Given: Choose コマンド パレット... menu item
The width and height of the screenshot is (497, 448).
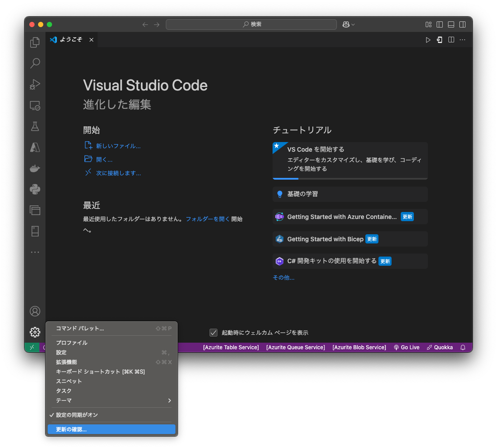Looking at the screenshot, I should [x=111, y=328].
